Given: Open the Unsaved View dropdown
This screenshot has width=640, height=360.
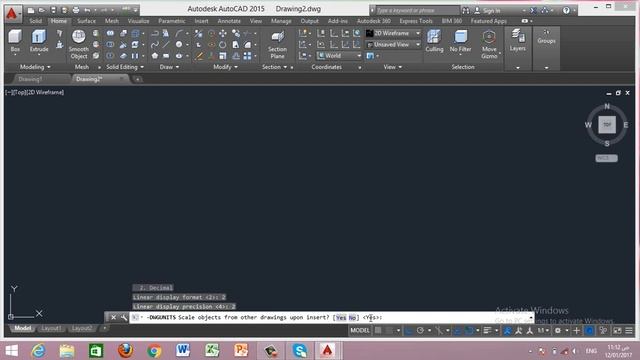Looking at the screenshot, I should click(x=393, y=44).
